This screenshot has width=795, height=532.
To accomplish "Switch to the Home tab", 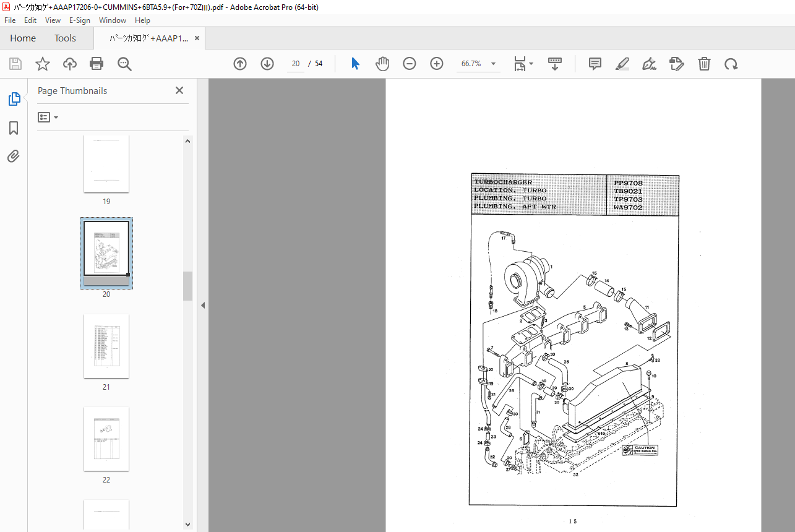I will (23, 38).
